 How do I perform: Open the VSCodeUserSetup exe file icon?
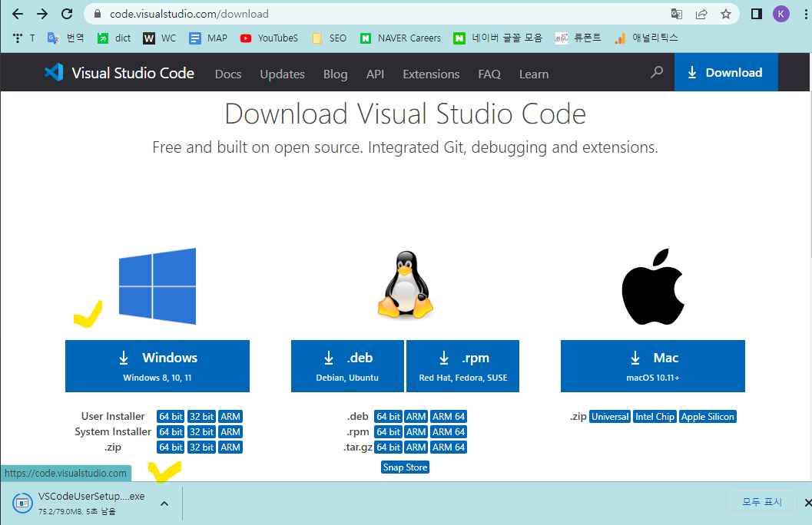click(22, 503)
